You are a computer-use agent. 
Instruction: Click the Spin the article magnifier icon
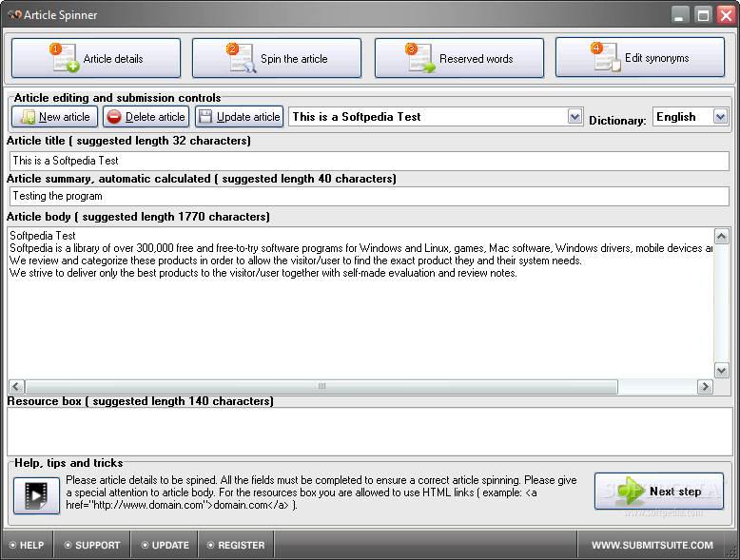click(242, 58)
